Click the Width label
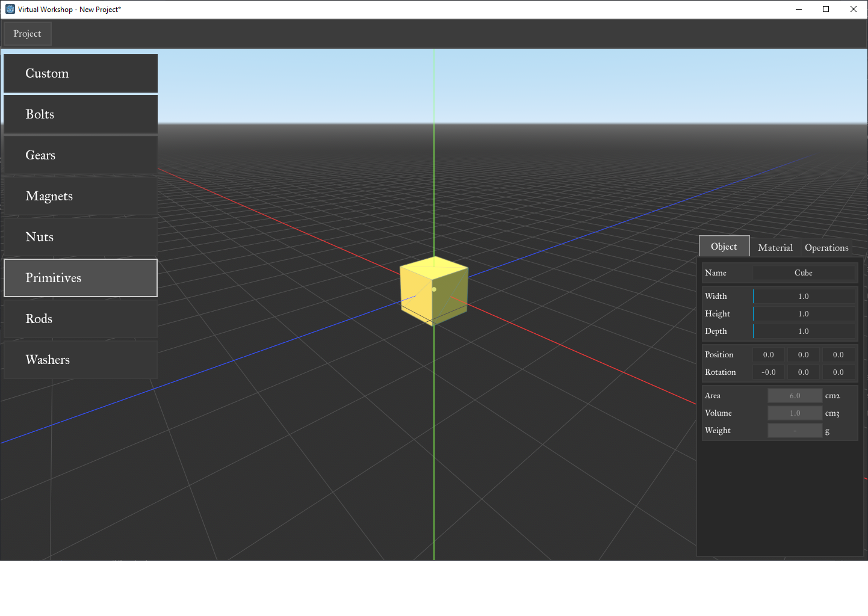The height and width of the screenshot is (616, 868). pyautogui.click(x=716, y=297)
